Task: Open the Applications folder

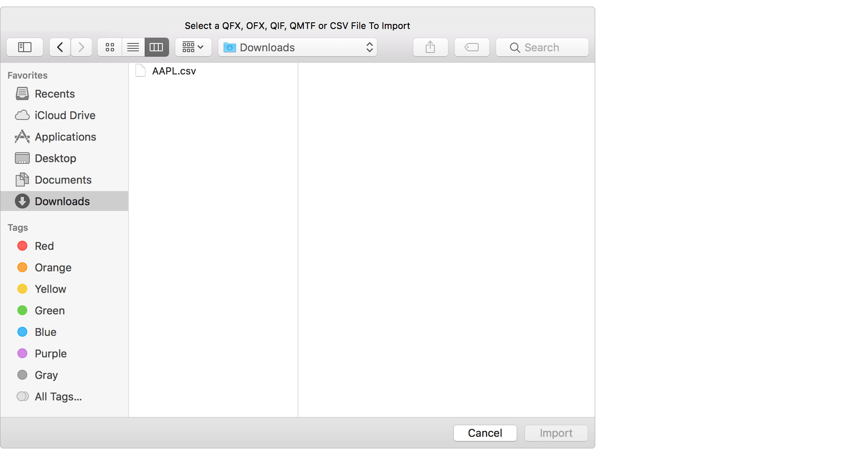Action: 65,136
